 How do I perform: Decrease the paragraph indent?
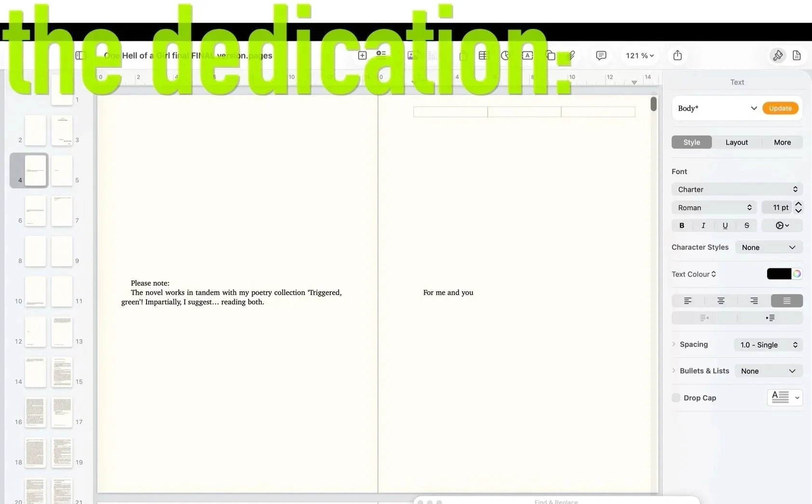click(704, 318)
